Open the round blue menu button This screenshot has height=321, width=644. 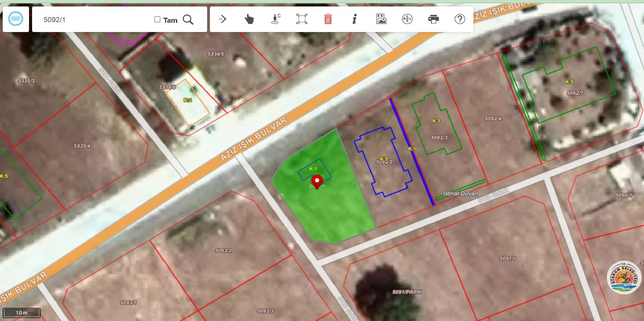coord(16,19)
